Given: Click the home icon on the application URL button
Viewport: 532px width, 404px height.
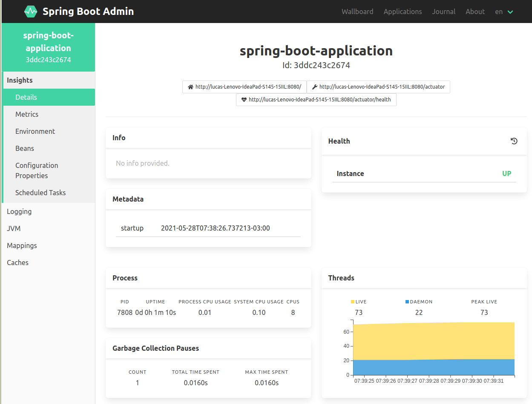Looking at the screenshot, I should coord(190,87).
